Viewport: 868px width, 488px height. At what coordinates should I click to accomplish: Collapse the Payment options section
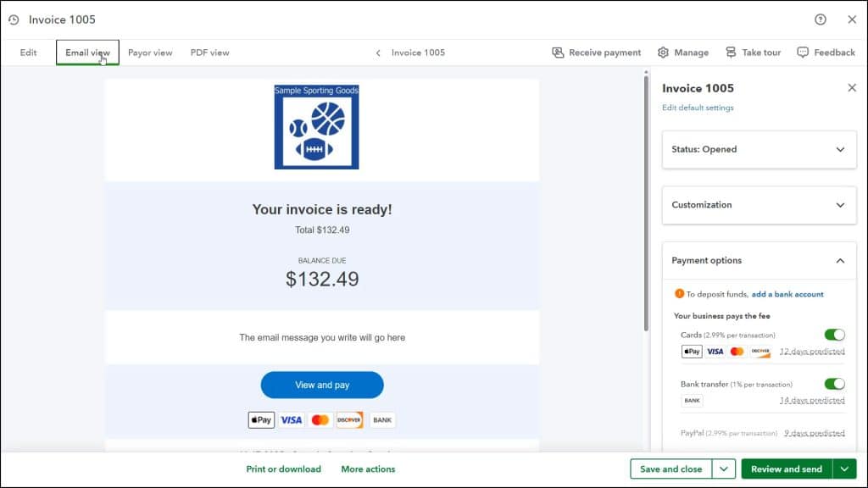(759, 260)
